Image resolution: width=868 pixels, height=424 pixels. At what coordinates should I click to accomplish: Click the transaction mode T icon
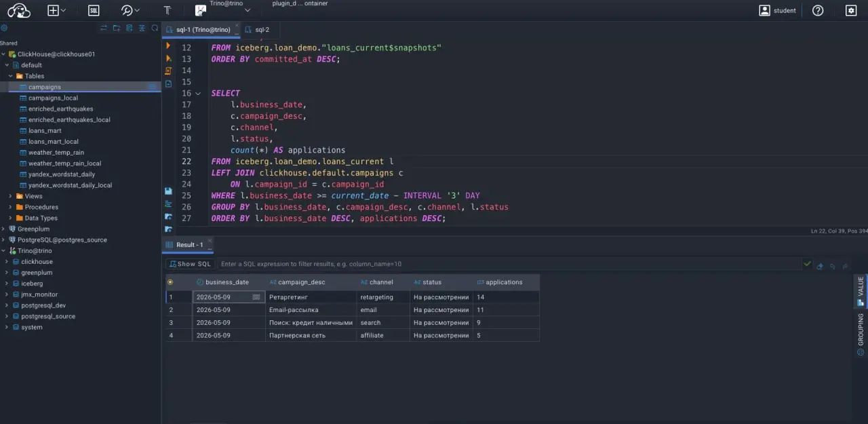click(x=167, y=10)
